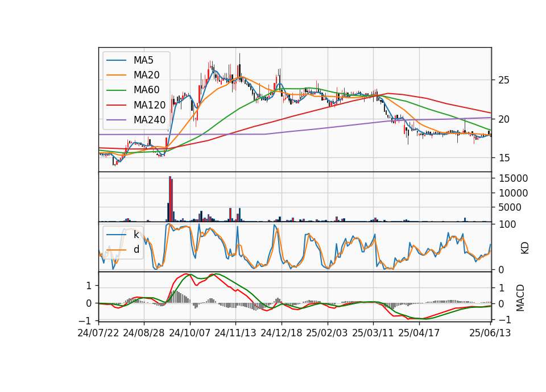The image size is (546, 392).
Task: Click the 25/03/11 date axis label
Action: tap(373, 333)
